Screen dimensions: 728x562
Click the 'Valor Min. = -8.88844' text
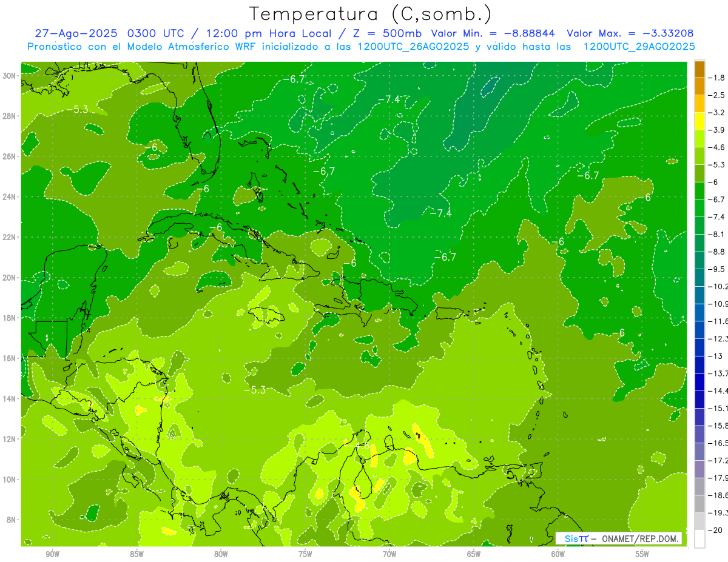point(493,33)
